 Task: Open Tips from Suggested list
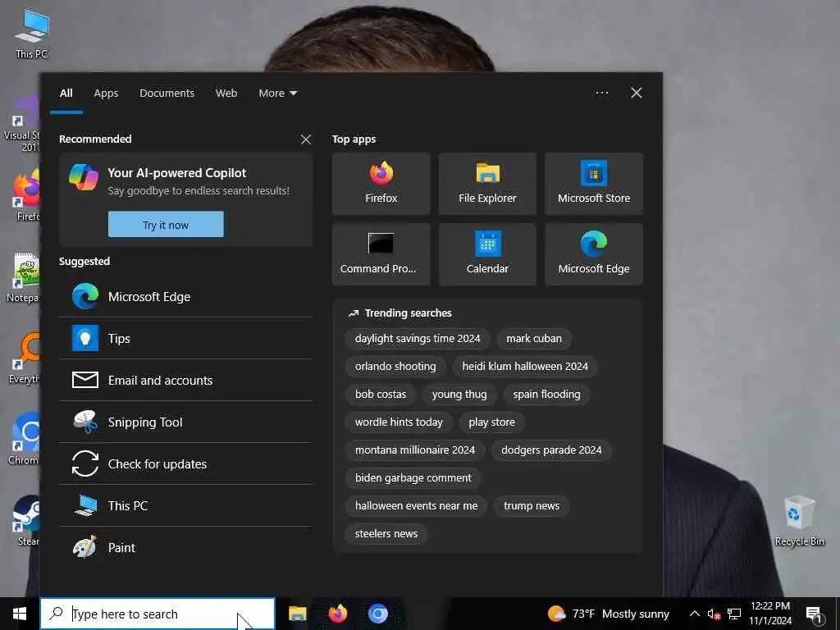coord(186,339)
